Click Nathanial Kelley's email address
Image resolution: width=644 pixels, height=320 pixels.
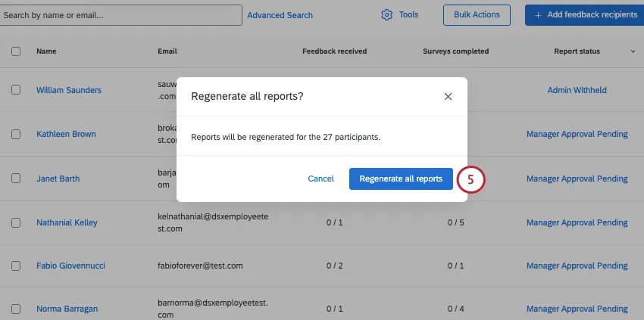[x=213, y=222]
